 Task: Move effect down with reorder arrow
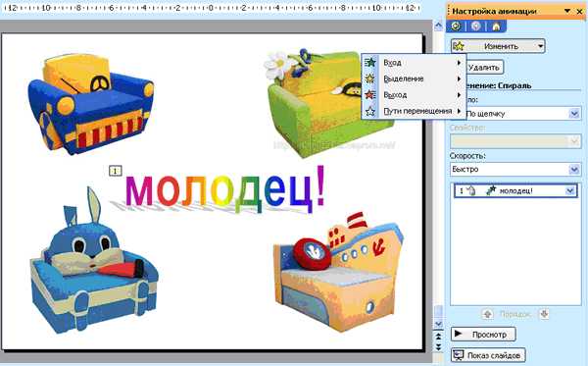544,314
